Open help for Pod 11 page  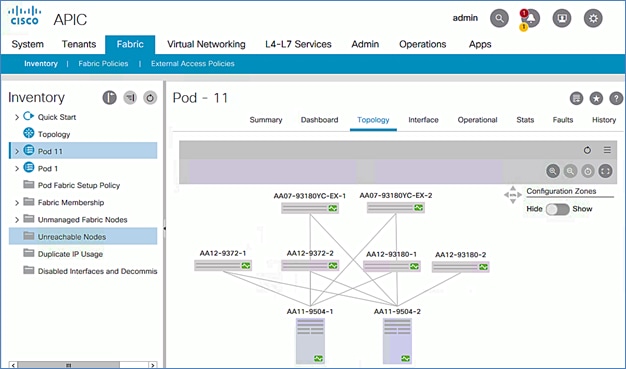(616, 98)
